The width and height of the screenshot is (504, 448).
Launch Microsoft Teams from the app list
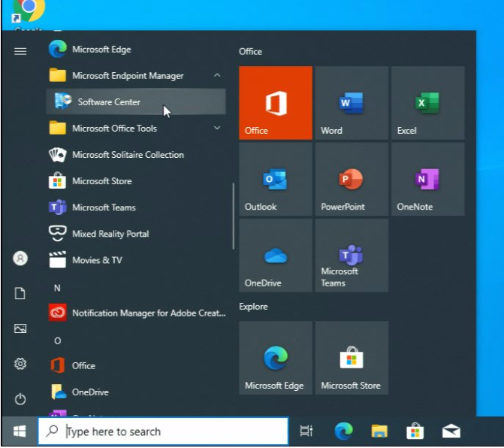[136, 207]
